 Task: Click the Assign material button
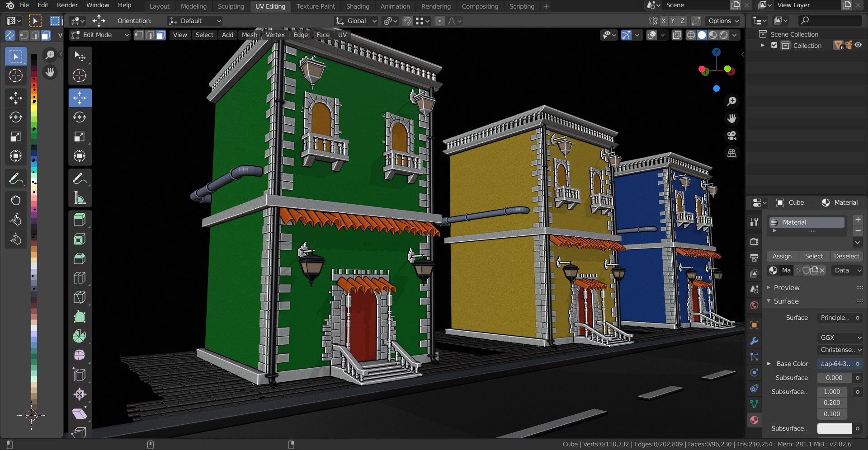pyautogui.click(x=782, y=256)
